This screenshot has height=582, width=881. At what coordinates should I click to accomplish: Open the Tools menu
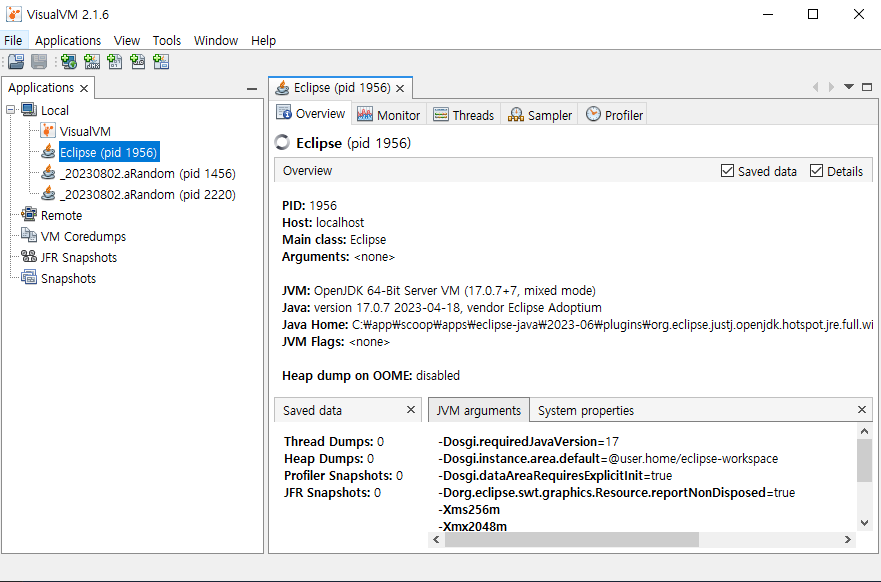pyautogui.click(x=167, y=40)
